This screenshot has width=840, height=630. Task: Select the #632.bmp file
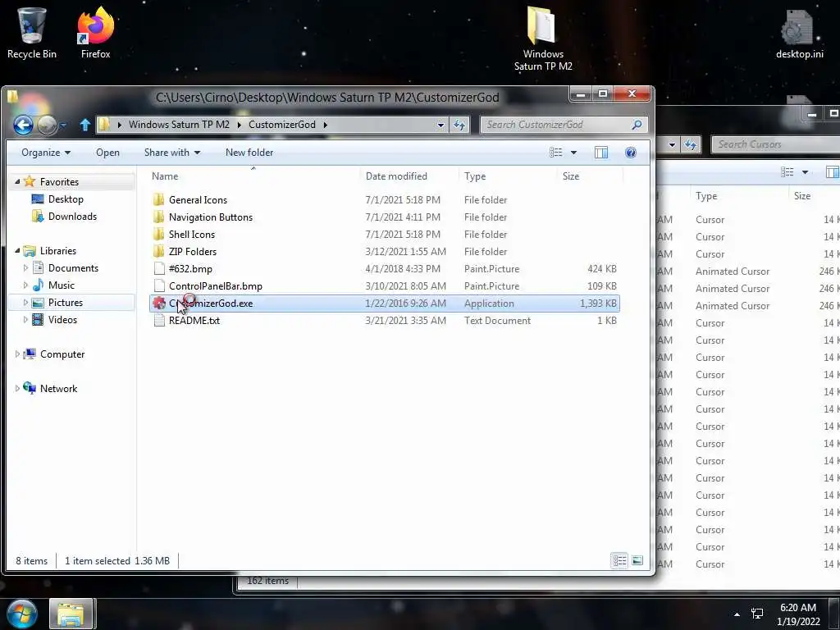(x=190, y=269)
